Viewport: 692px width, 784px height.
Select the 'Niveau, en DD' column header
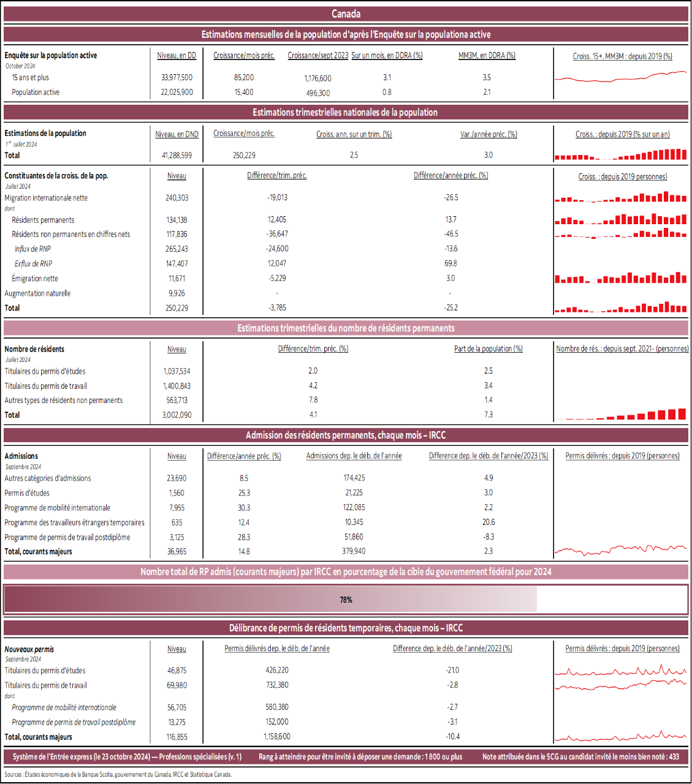tap(177, 55)
